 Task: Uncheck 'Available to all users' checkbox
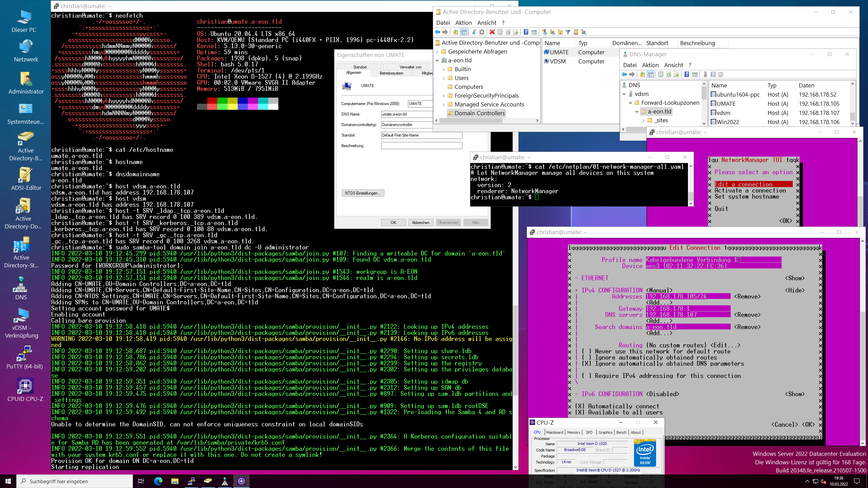619,412
